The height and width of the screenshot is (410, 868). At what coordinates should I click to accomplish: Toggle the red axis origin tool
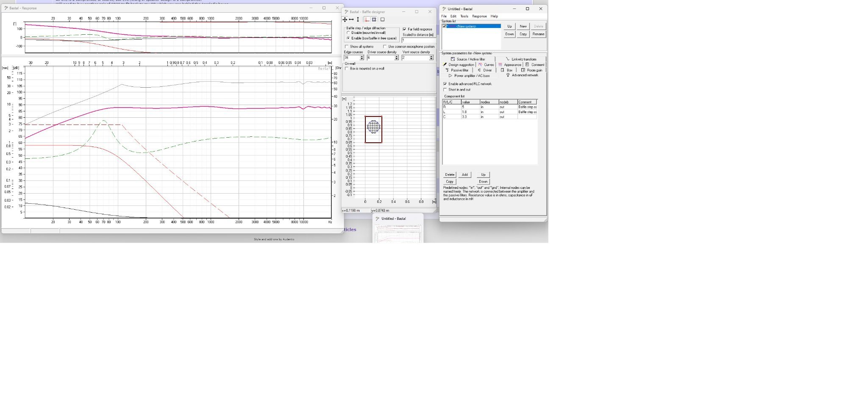[x=367, y=19]
